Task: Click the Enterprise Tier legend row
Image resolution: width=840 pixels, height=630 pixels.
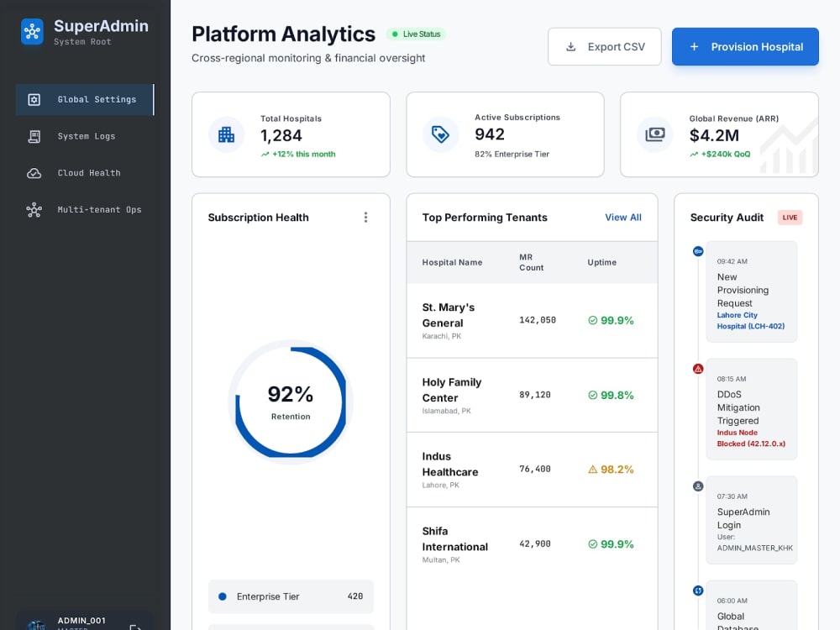Action: [291, 596]
